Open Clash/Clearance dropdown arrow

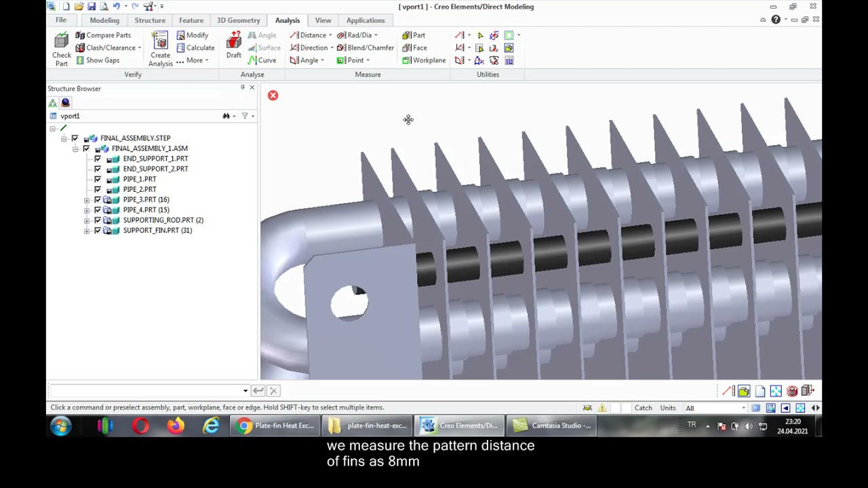click(140, 48)
